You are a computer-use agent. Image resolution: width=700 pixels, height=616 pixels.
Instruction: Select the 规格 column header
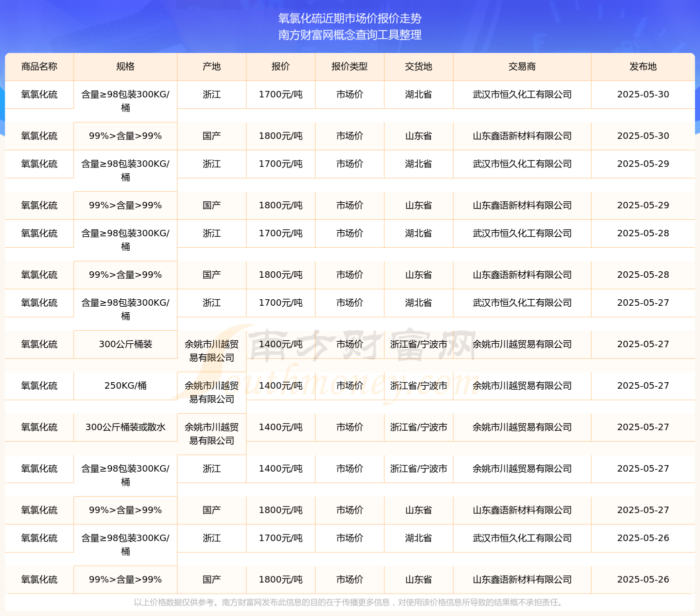tap(125, 66)
